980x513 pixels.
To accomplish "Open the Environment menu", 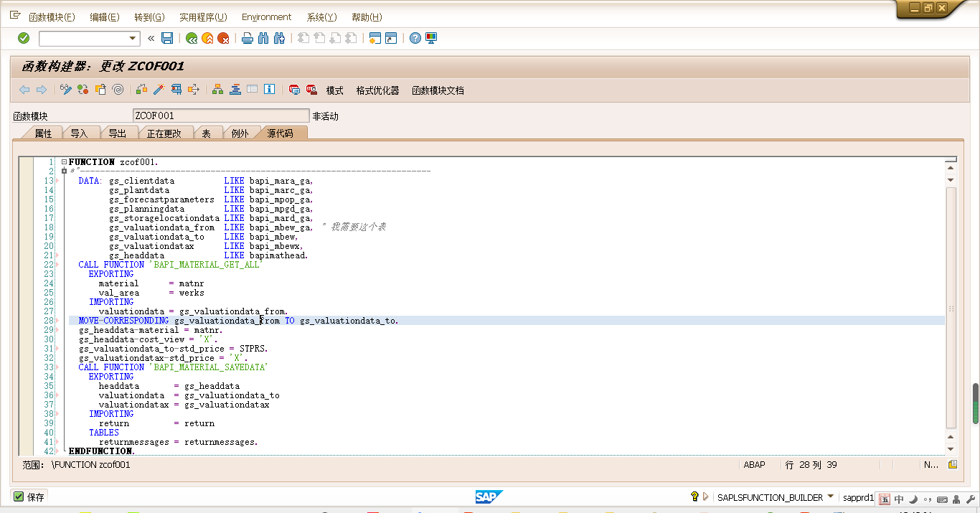I will 266,17.
